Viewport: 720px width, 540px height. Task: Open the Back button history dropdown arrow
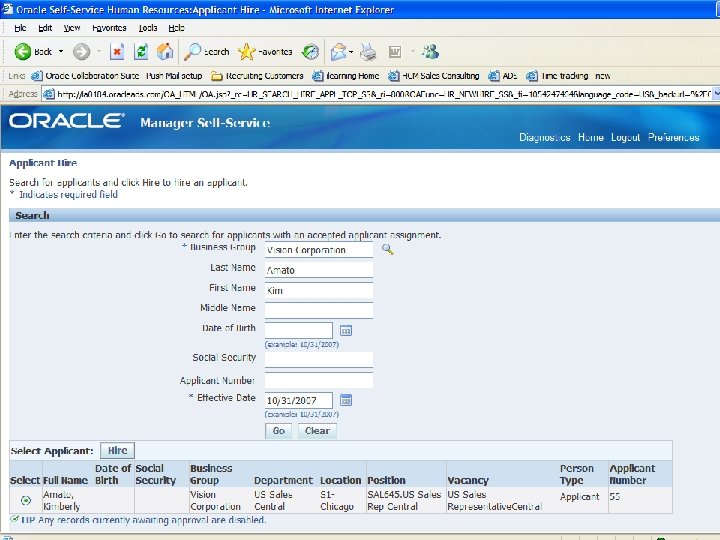pyautogui.click(x=61, y=51)
